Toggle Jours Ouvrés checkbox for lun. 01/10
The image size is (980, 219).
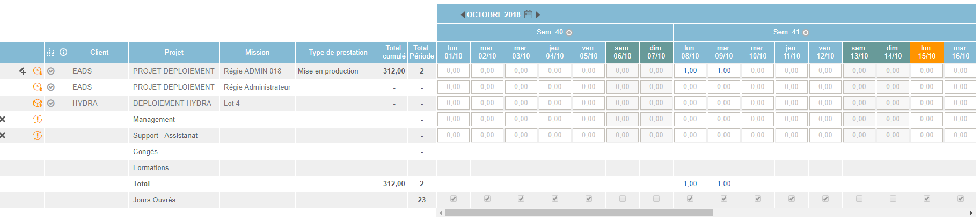pyautogui.click(x=454, y=199)
